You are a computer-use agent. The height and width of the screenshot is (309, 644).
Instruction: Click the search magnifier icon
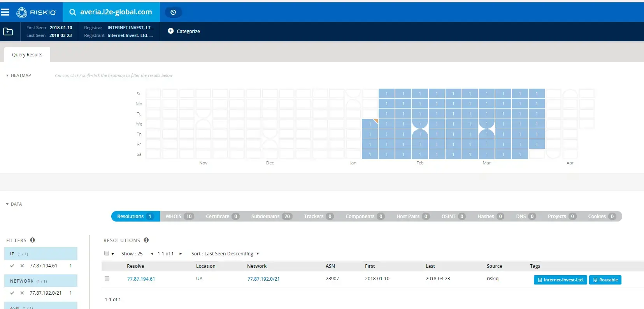pyautogui.click(x=72, y=12)
